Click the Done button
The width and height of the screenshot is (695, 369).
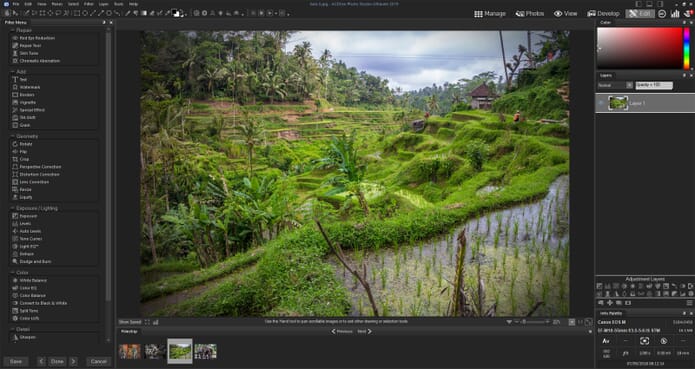57,361
